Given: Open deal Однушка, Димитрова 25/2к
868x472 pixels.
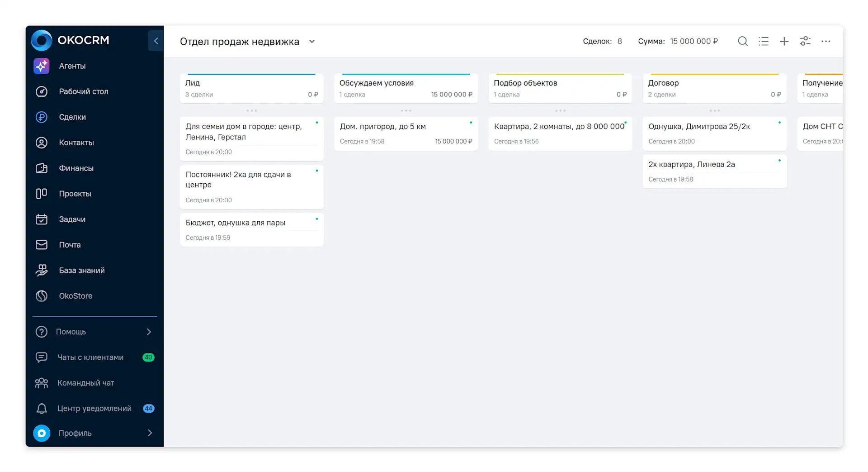Looking at the screenshot, I should tap(714, 133).
